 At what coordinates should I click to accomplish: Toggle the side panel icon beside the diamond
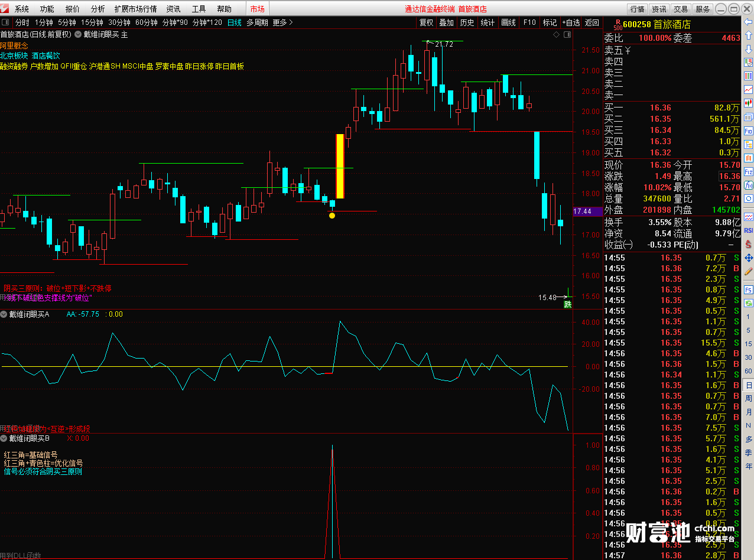point(568,35)
